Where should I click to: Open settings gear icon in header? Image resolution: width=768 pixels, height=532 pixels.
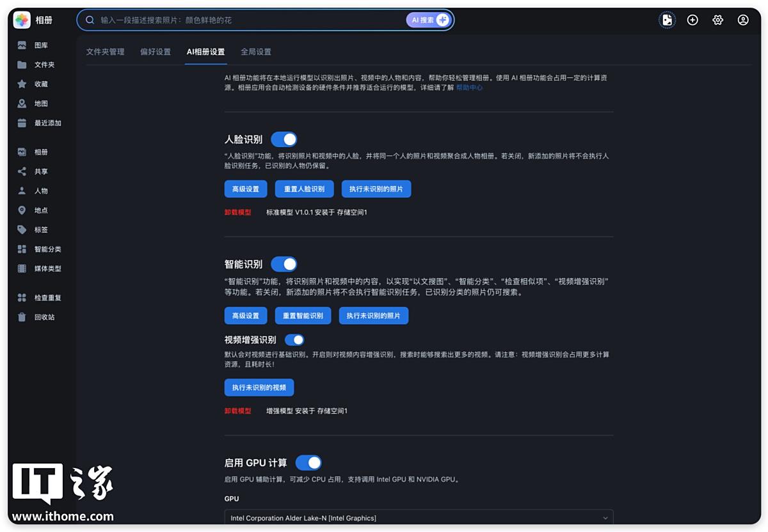pyautogui.click(x=717, y=20)
